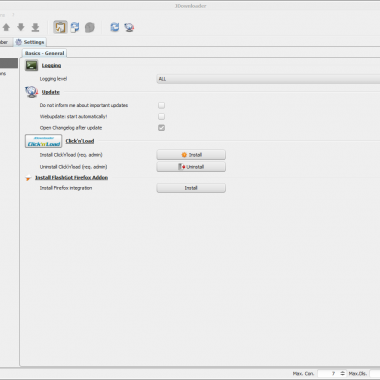Select the Basics - General tab

coord(45,53)
